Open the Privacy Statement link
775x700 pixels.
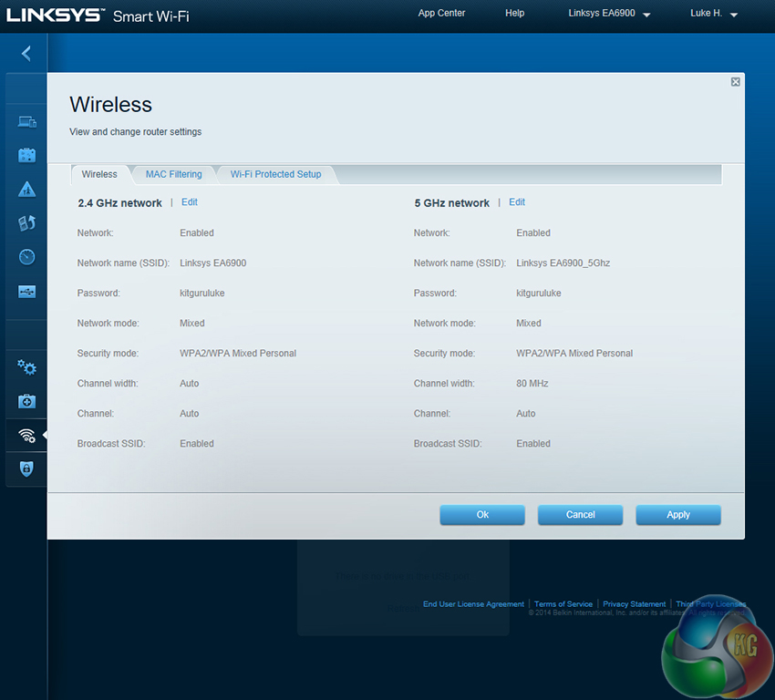635,604
